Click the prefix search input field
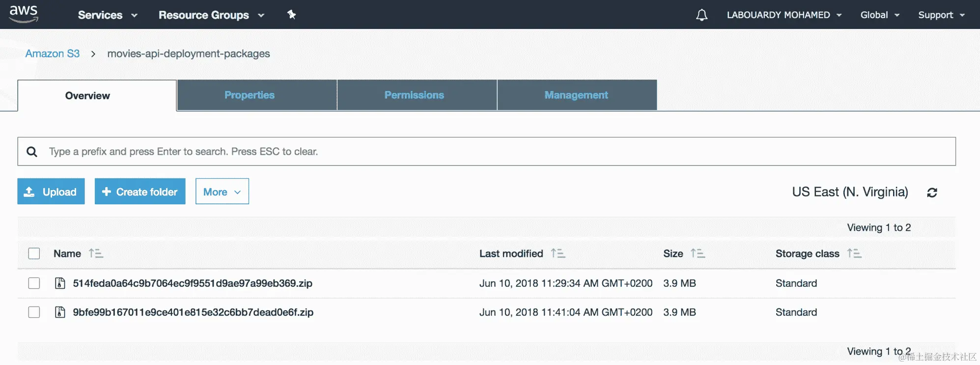The width and height of the screenshot is (980, 365). (487, 152)
